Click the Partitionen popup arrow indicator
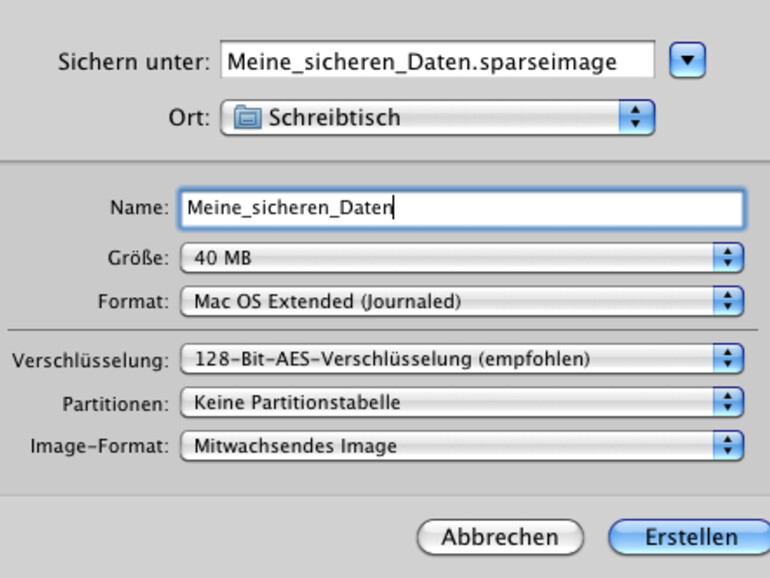Screen dimensions: 770x578 [729, 403]
